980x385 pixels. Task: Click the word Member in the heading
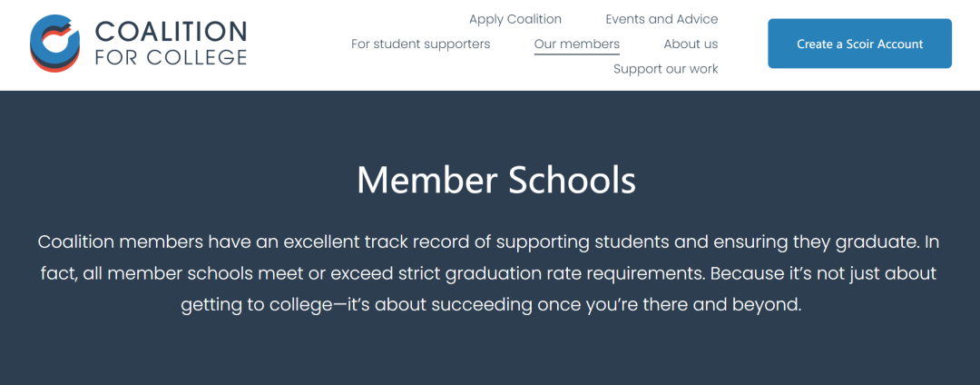(x=426, y=180)
